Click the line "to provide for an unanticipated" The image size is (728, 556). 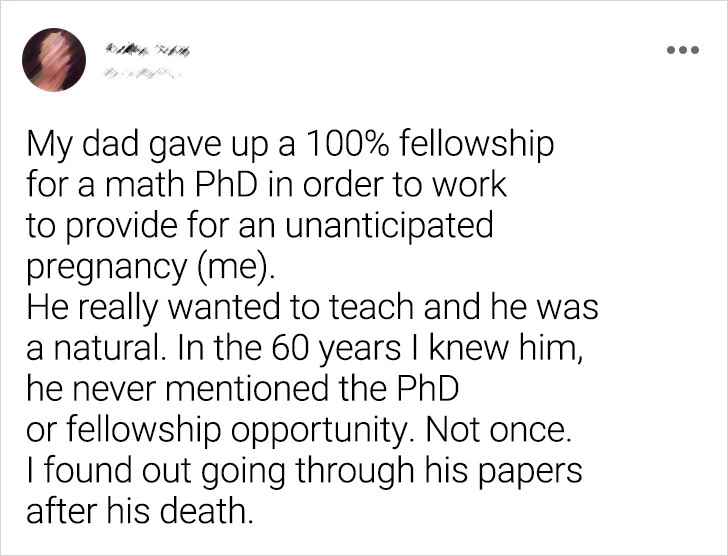260,226
